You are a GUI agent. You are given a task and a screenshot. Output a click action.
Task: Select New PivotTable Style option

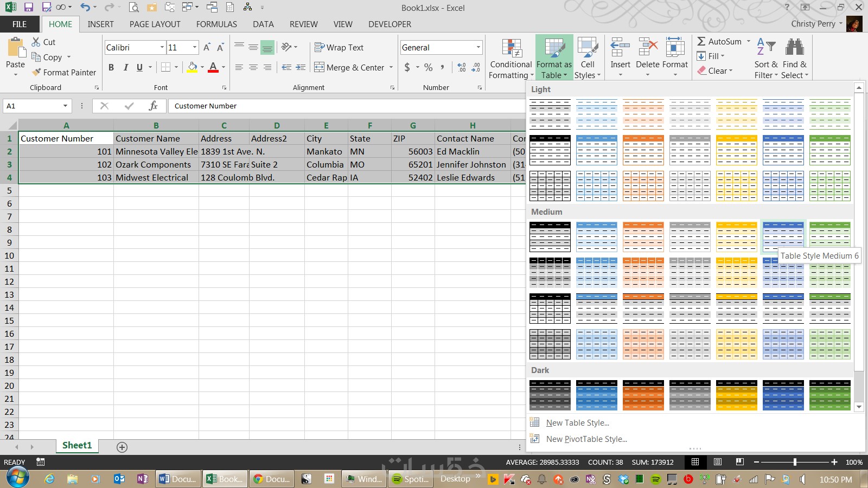click(x=586, y=439)
